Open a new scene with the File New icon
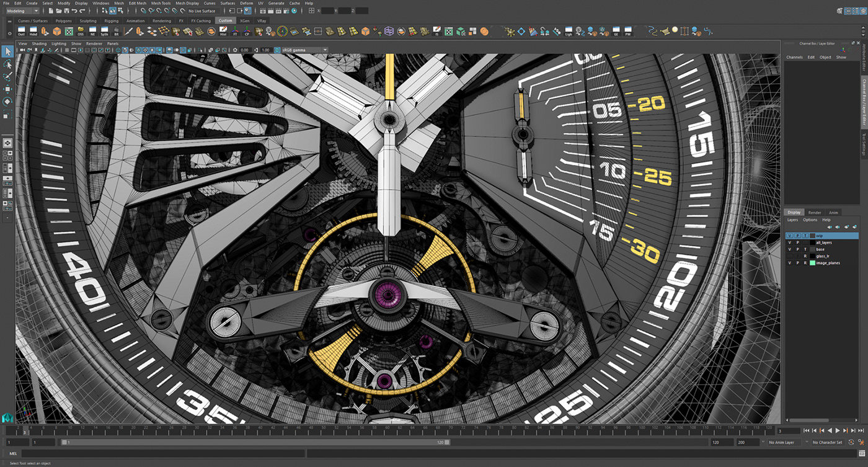The image size is (868, 467). [x=51, y=11]
